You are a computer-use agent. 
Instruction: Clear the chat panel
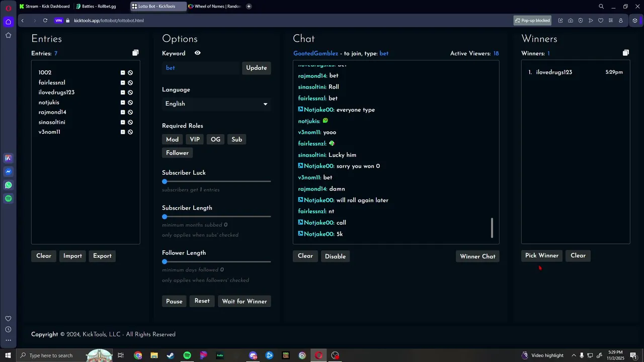[x=305, y=256]
